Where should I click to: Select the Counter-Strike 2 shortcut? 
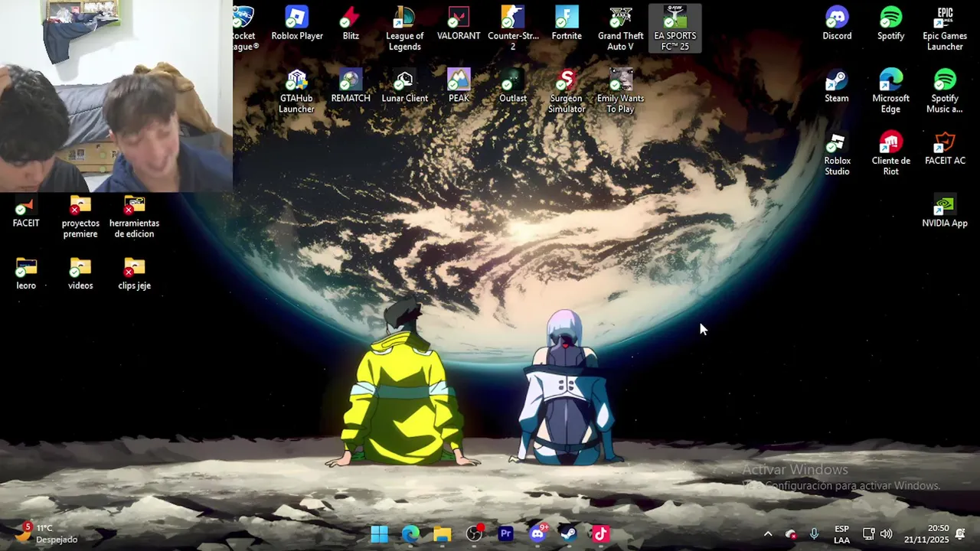pos(513,29)
